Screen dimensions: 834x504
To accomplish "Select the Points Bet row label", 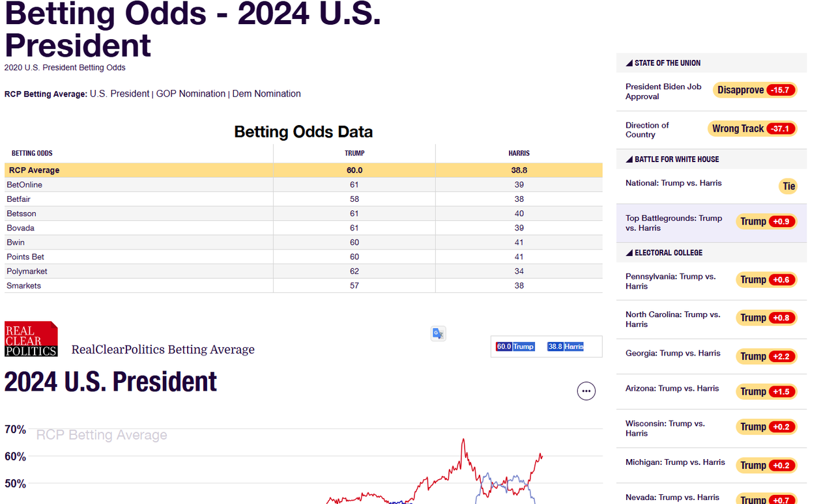I will 25,257.
